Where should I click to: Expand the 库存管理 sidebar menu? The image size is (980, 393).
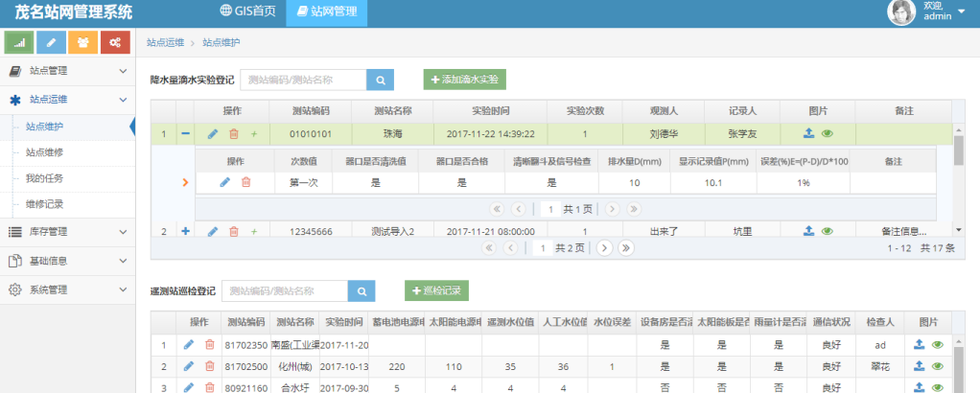67,231
